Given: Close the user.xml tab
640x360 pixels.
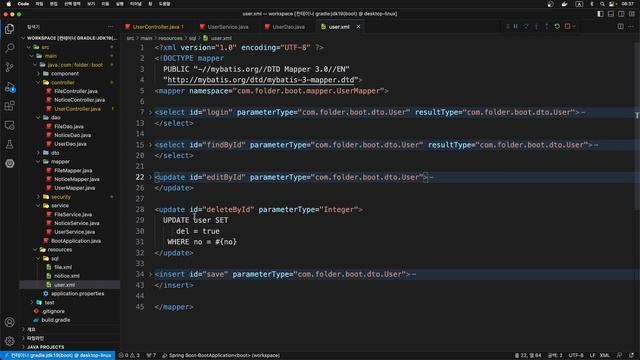Looking at the screenshot, I should tap(358, 27).
